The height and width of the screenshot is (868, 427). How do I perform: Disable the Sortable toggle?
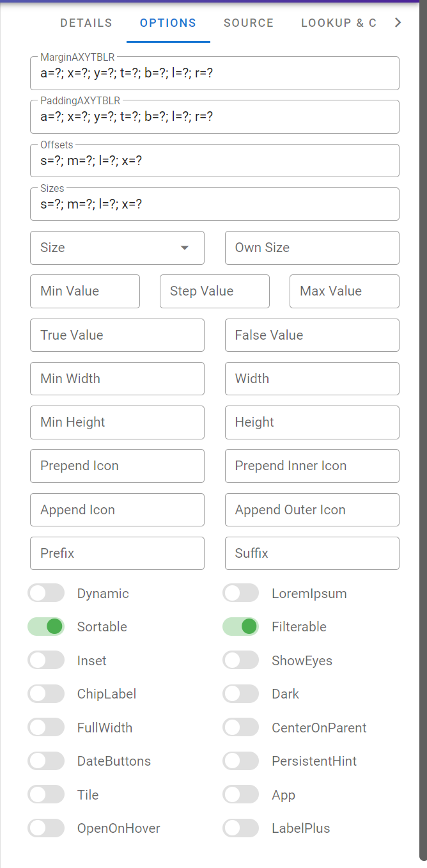click(x=47, y=627)
